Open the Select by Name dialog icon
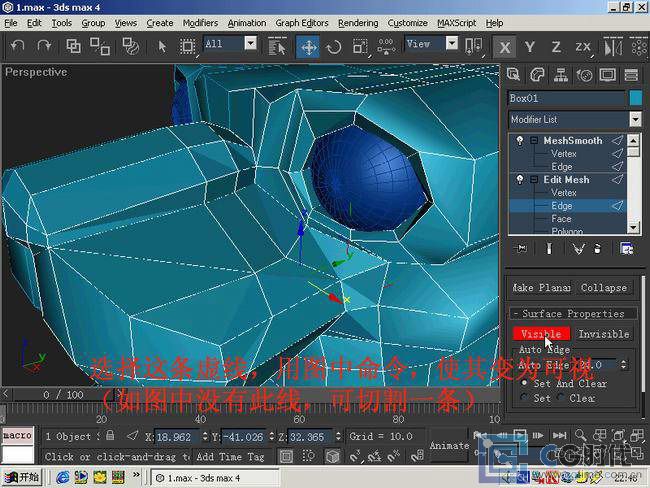 pos(277,46)
